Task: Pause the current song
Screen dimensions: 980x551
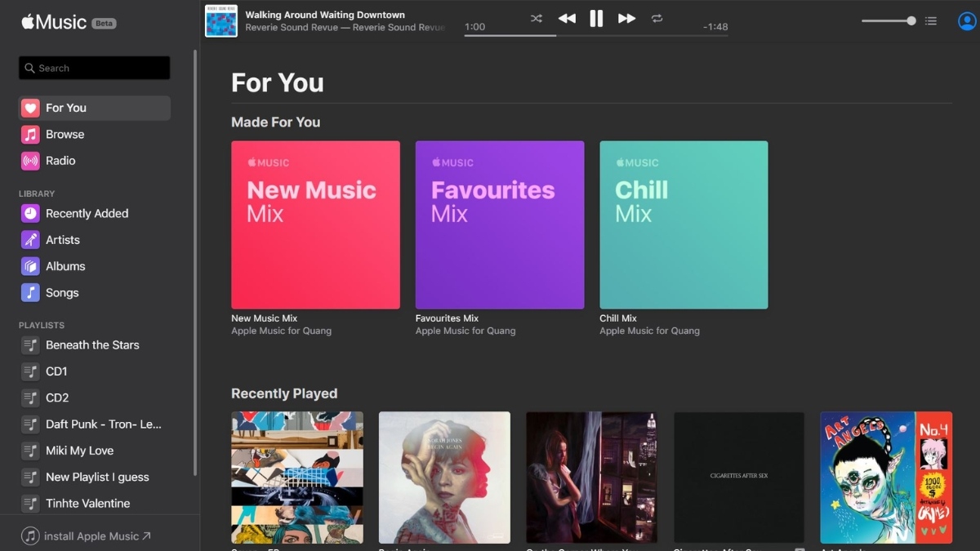Action: tap(596, 18)
